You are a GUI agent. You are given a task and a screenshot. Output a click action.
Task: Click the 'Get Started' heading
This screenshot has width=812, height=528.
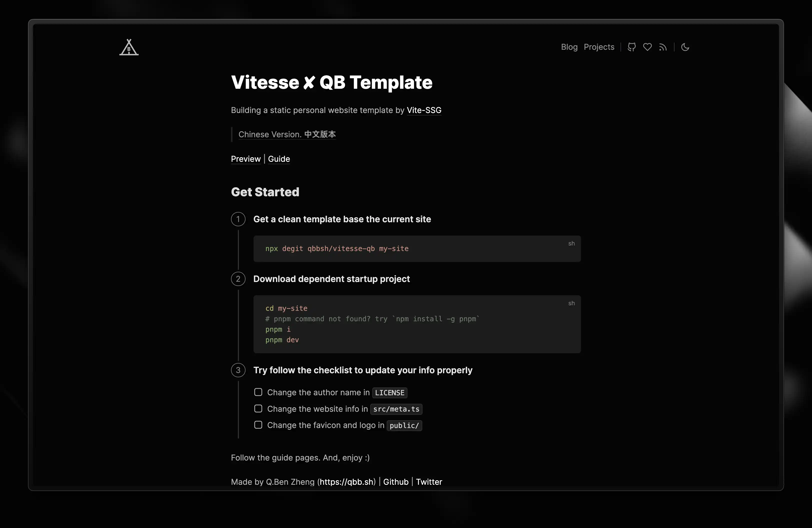(x=265, y=192)
